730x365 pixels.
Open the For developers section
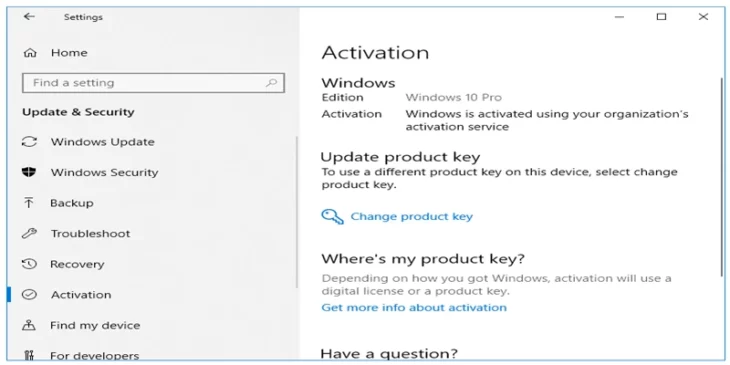click(x=95, y=356)
